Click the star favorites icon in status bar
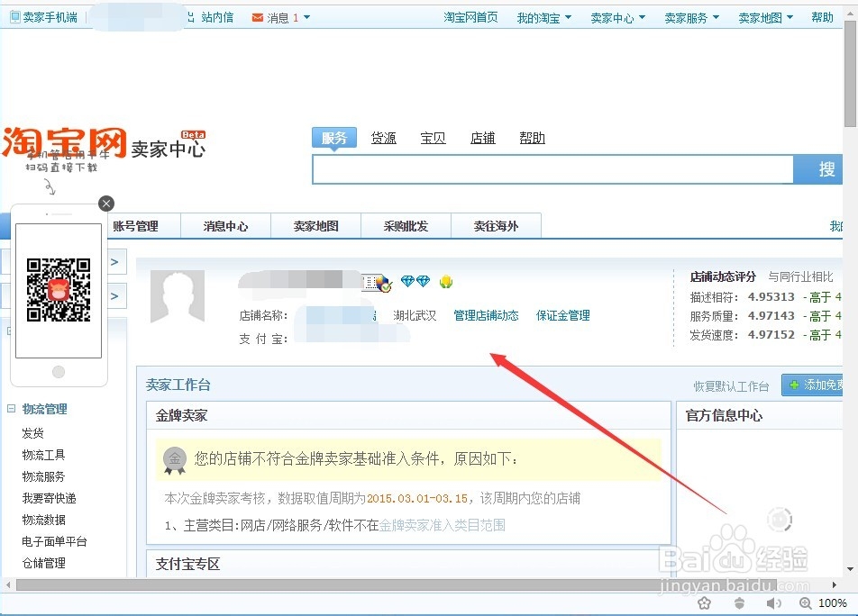This screenshot has height=616, width=858. click(x=704, y=602)
